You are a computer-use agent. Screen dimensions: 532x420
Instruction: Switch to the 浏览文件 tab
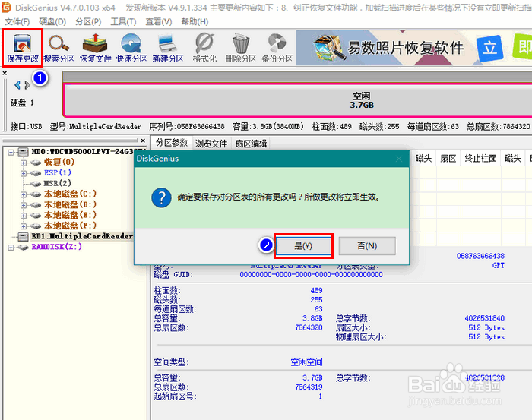(x=211, y=144)
